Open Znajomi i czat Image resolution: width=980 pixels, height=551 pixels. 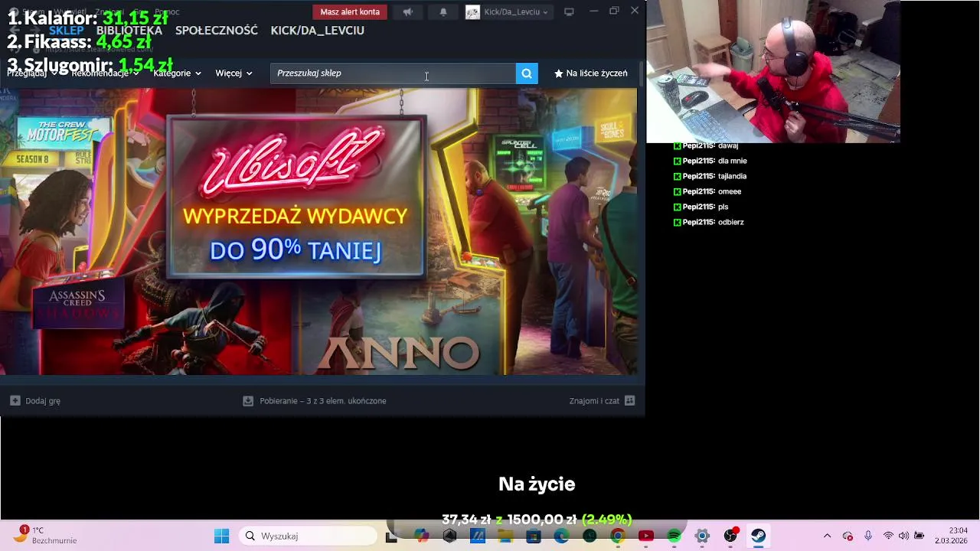click(603, 400)
